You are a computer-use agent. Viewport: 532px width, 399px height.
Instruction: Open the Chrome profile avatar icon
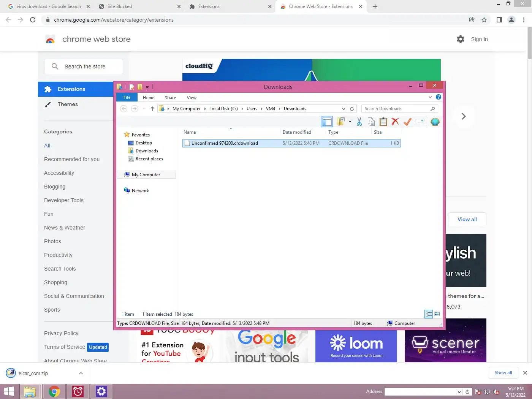pos(511,20)
